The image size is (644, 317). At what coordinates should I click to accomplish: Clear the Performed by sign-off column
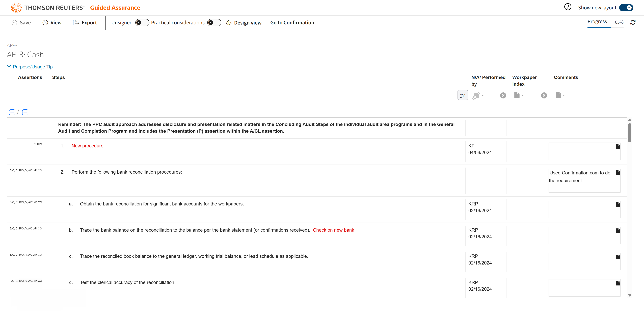pos(503,95)
